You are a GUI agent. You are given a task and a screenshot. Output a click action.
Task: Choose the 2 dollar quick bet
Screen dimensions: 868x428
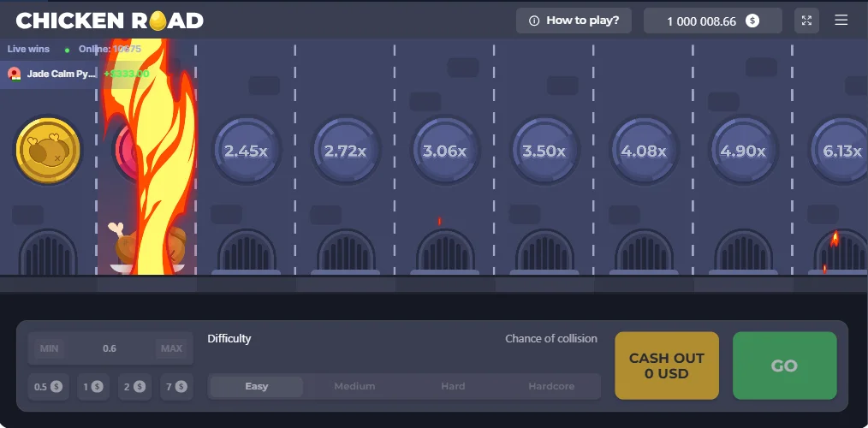tap(133, 386)
